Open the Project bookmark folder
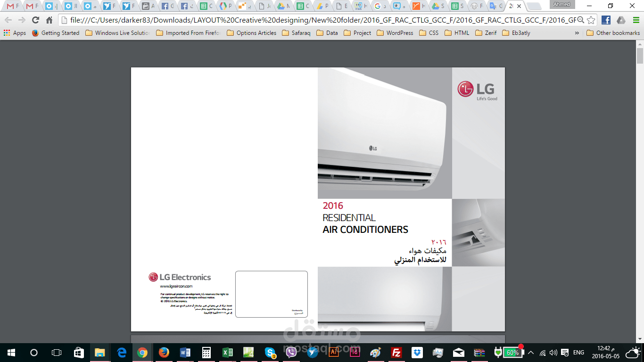This screenshot has height=362, width=644. pos(357,33)
